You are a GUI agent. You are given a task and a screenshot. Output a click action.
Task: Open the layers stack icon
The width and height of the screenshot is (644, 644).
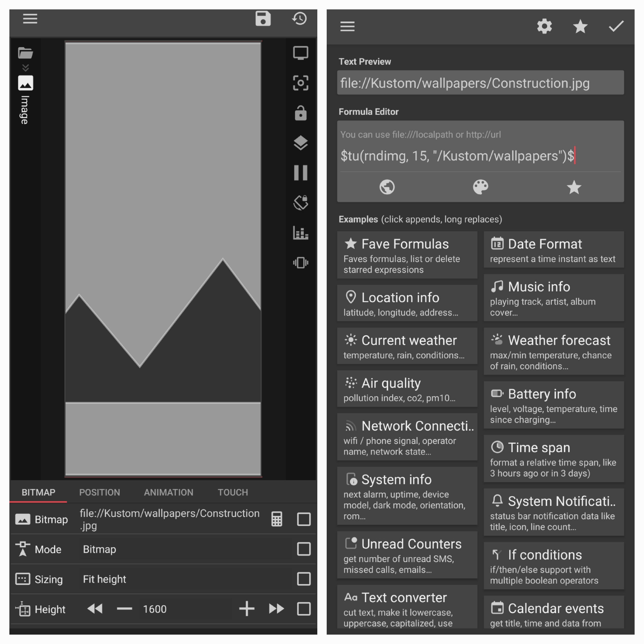tap(300, 143)
